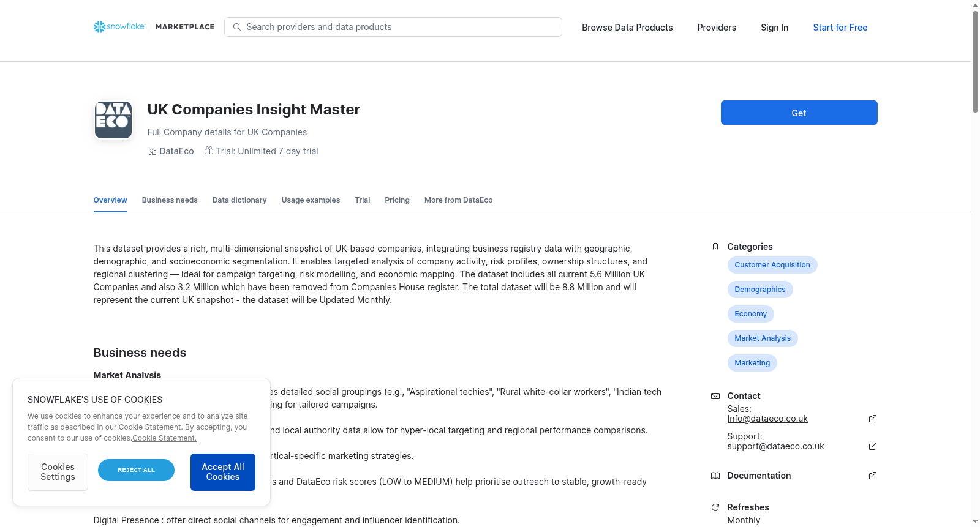This screenshot has height=527, width=980.
Task: Select the Overview tab
Action: click(x=110, y=200)
